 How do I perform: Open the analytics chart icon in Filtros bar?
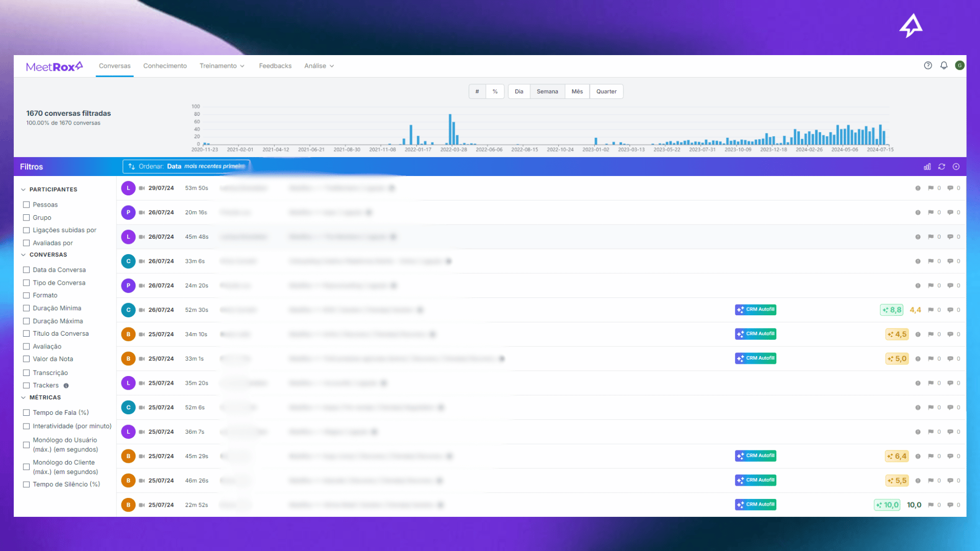pyautogui.click(x=927, y=167)
